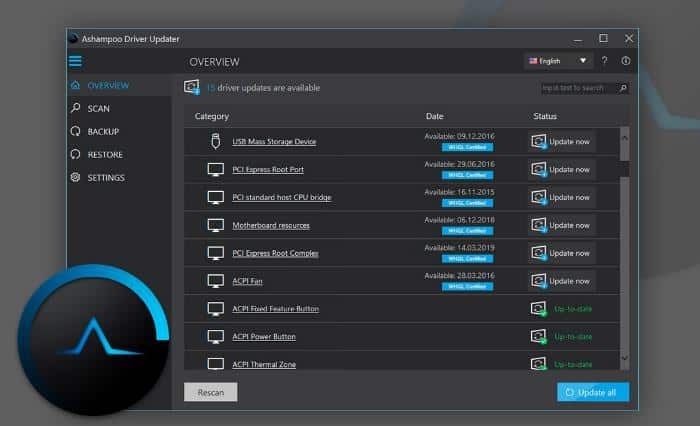Click the USB Mass Storage Device icon
Viewport: 700px width, 426px height.
click(x=216, y=141)
